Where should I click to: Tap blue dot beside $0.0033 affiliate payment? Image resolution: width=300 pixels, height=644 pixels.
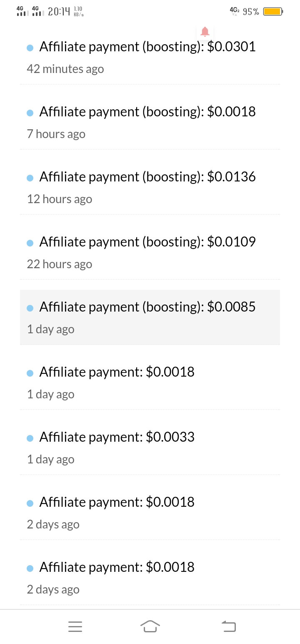point(30,438)
